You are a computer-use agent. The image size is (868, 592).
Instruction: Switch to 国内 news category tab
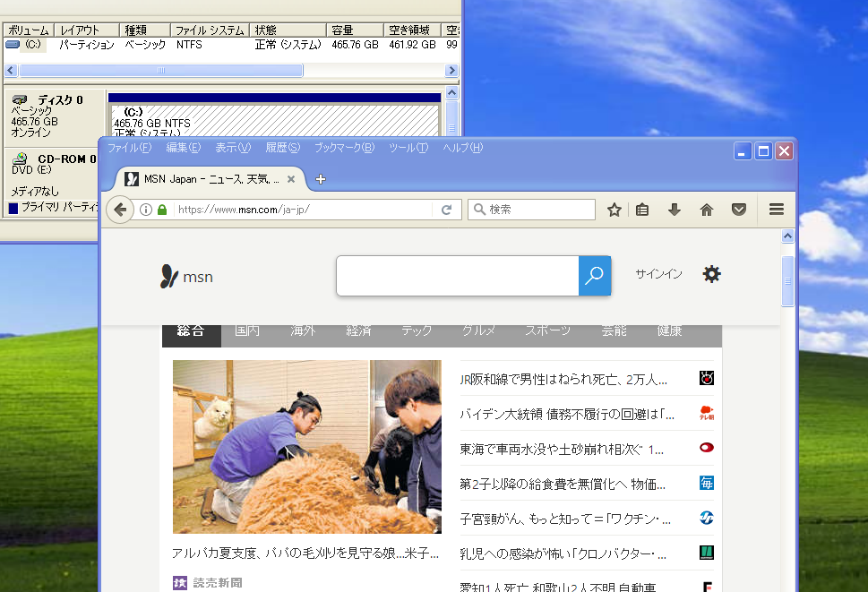pos(247,331)
